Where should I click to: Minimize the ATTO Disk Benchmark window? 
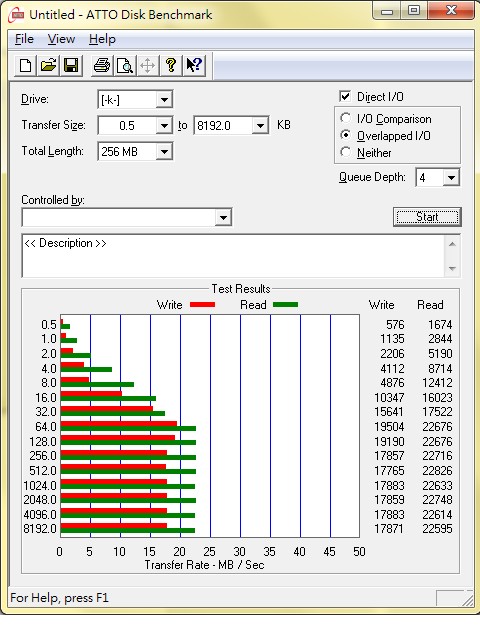point(387,11)
